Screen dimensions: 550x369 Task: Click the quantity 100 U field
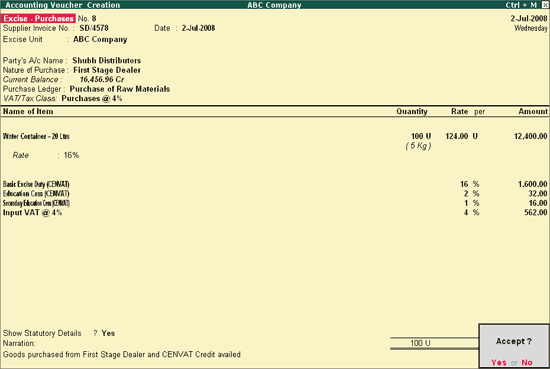pyautogui.click(x=421, y=136)
